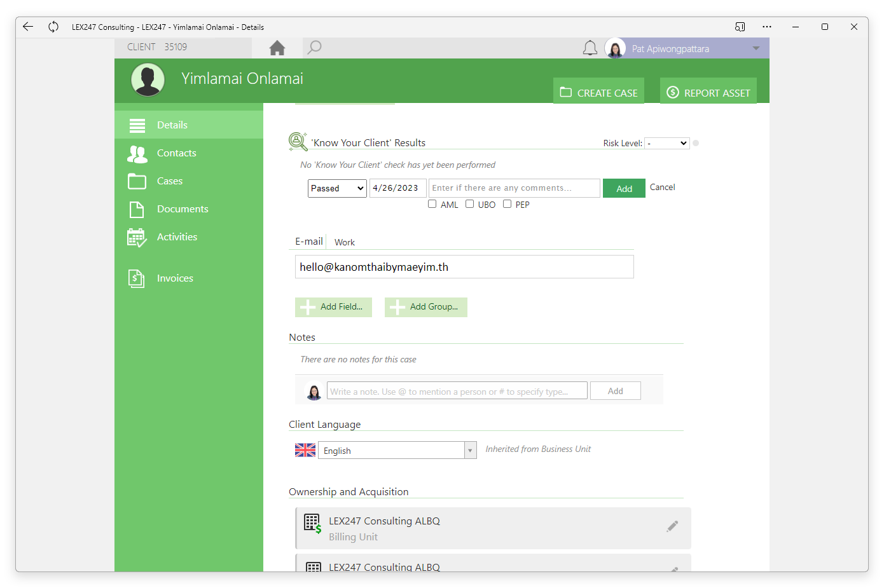Cancel the KYC check entry
This screenshot has width=884, height=588.
pos(662,188)
